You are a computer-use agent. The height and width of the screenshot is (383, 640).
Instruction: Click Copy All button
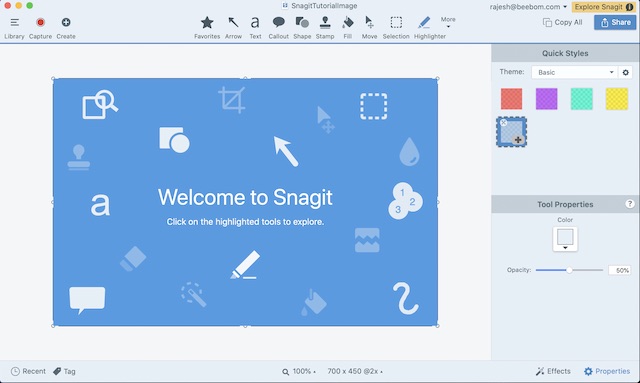click(562, 22)
